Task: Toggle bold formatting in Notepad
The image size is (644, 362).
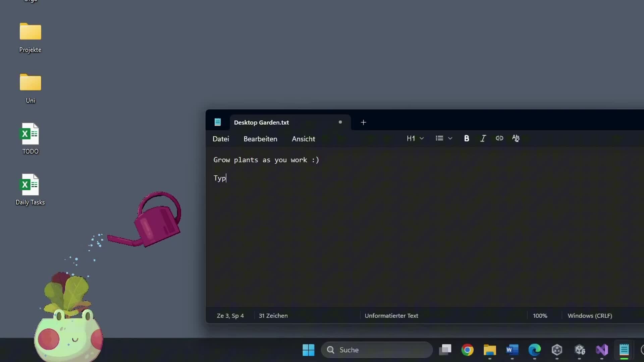Action: pos(466,138)
